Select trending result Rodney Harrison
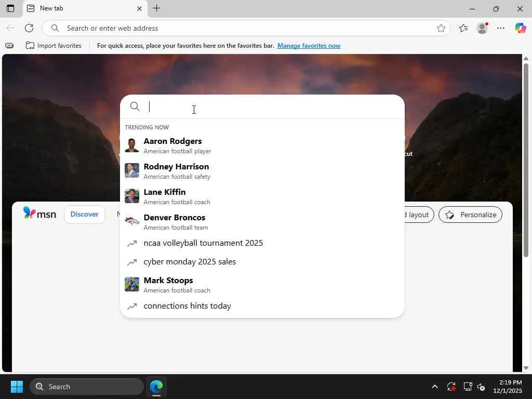Viewport: 532px width, 399px height. 262,171
